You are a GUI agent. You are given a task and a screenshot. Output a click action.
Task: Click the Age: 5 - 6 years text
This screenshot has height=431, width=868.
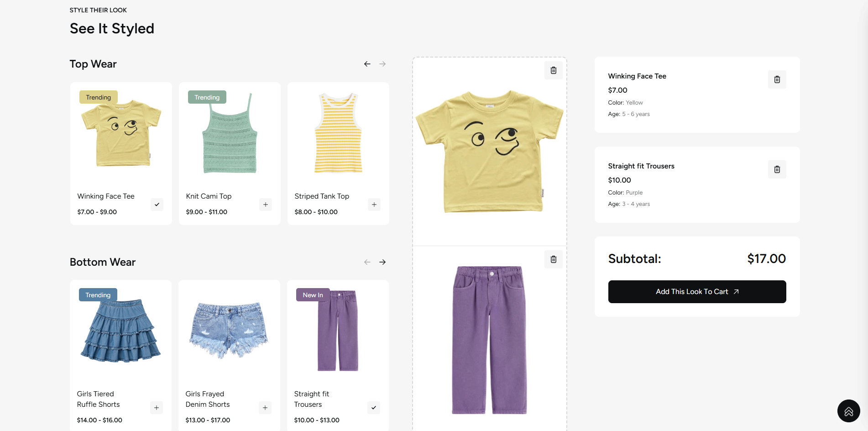[629, 114]
